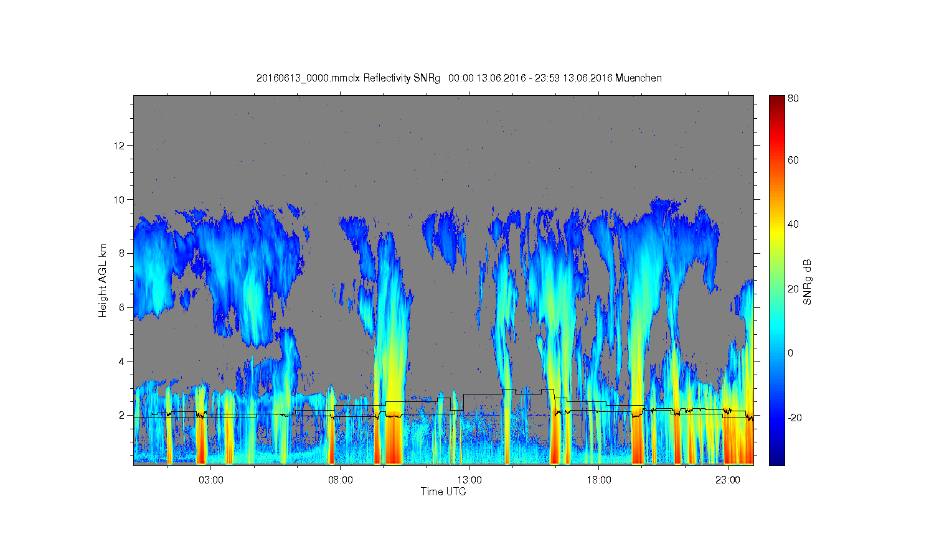The height and width of the screenshot is (560, 934).
Task: Click the colorbar value 0
Action: (791, 353)
